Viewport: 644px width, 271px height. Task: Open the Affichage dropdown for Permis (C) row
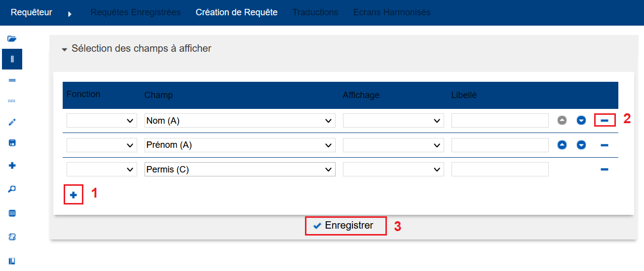tap(393, 169)
